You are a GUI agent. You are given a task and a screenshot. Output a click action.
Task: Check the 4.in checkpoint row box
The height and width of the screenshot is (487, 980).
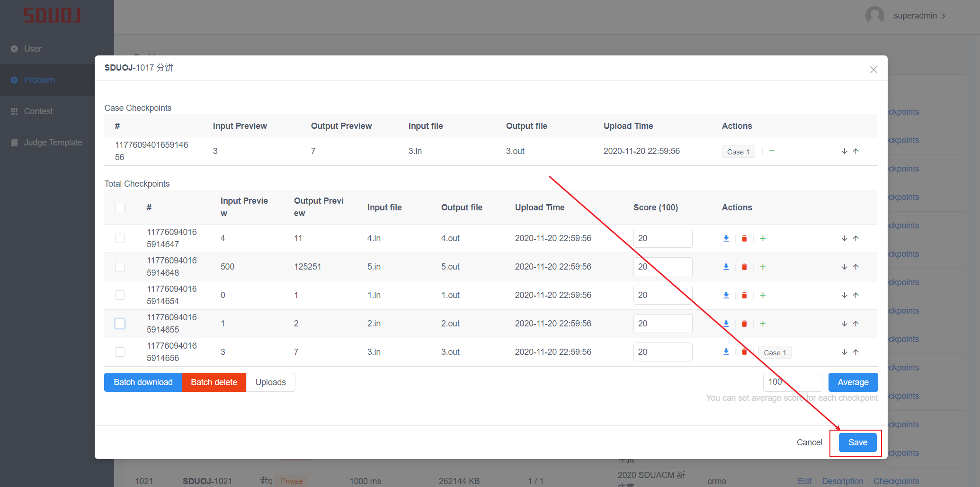click(x=120, y=238)
